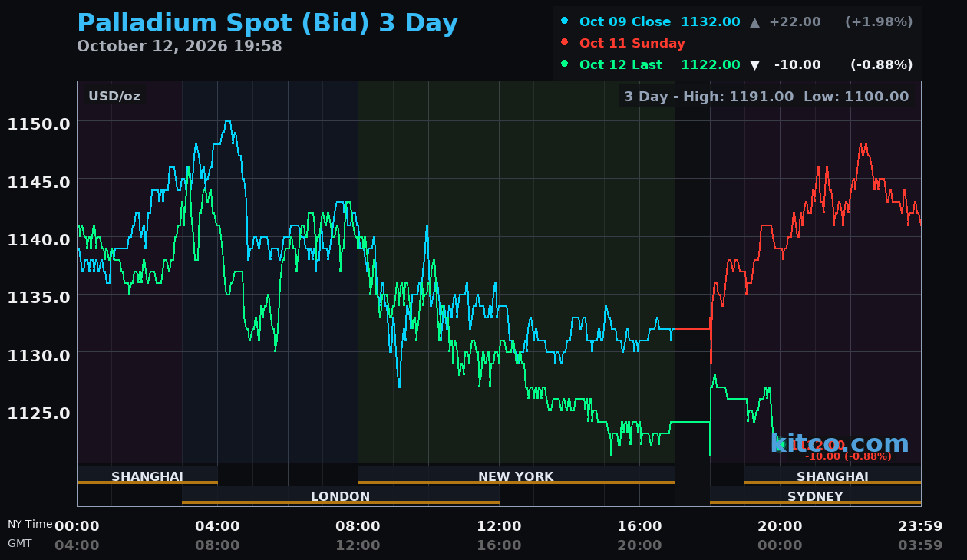Click the 00:00 NY time tick
The image size is (967, 560).
click(x=77, y=526)
